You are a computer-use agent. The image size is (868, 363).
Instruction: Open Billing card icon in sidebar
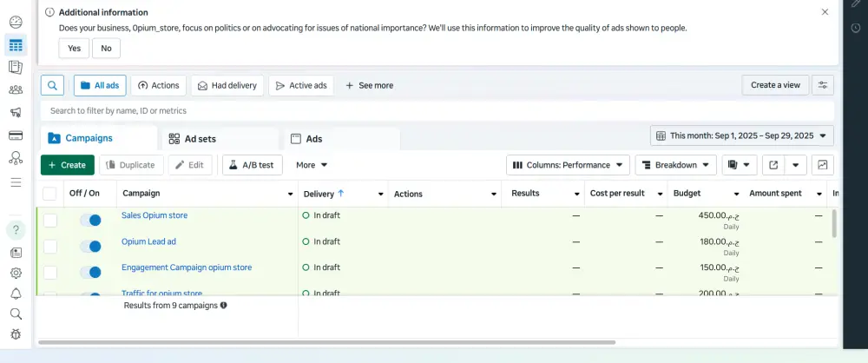pos(16,135)
